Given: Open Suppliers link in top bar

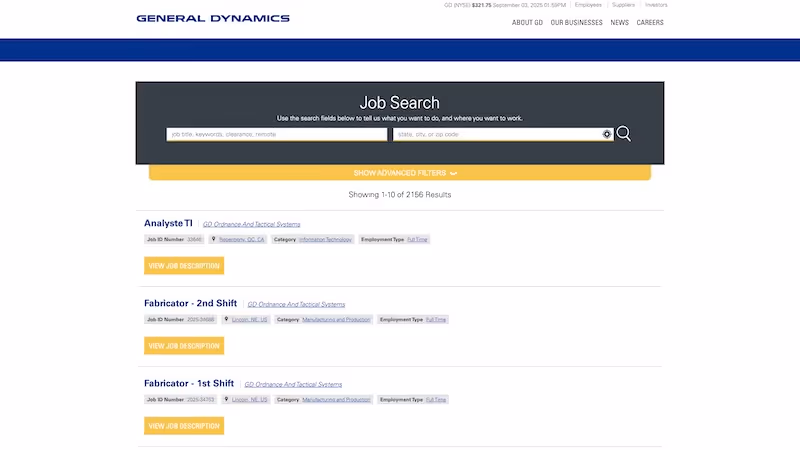Looking at the screenshot, I should [x=623, y=5].
